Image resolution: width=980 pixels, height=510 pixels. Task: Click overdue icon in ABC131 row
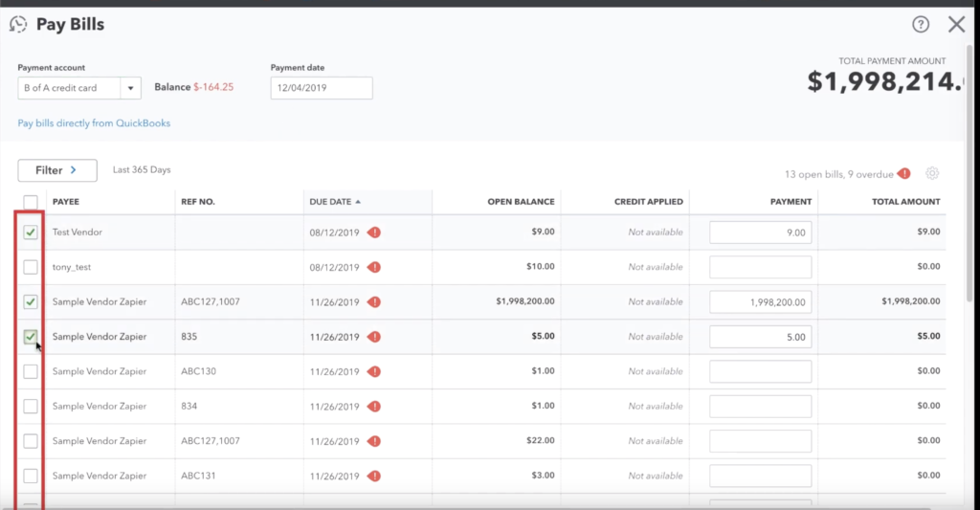(374, 477)
